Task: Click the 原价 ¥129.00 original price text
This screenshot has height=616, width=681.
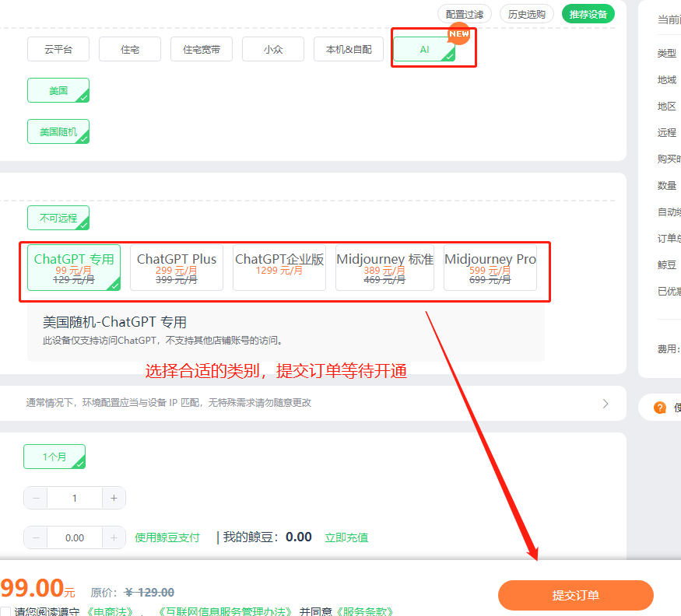Action: click(132, 593)
